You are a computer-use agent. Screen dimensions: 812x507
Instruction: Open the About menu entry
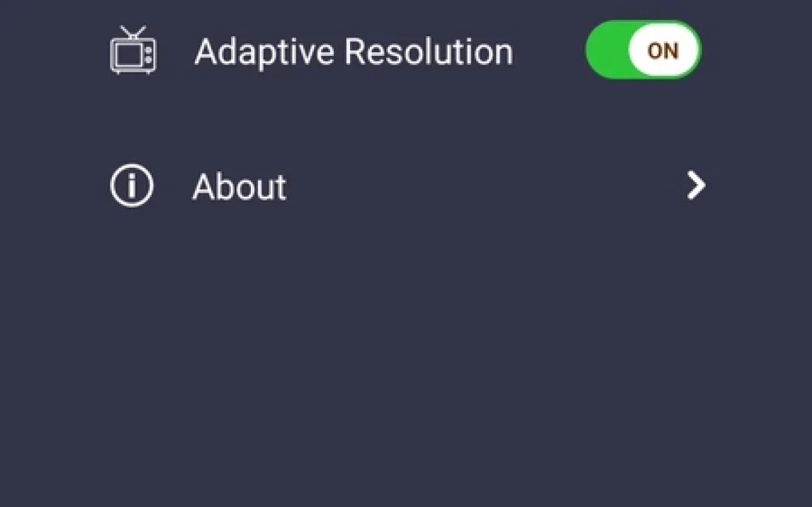point(239,187)
